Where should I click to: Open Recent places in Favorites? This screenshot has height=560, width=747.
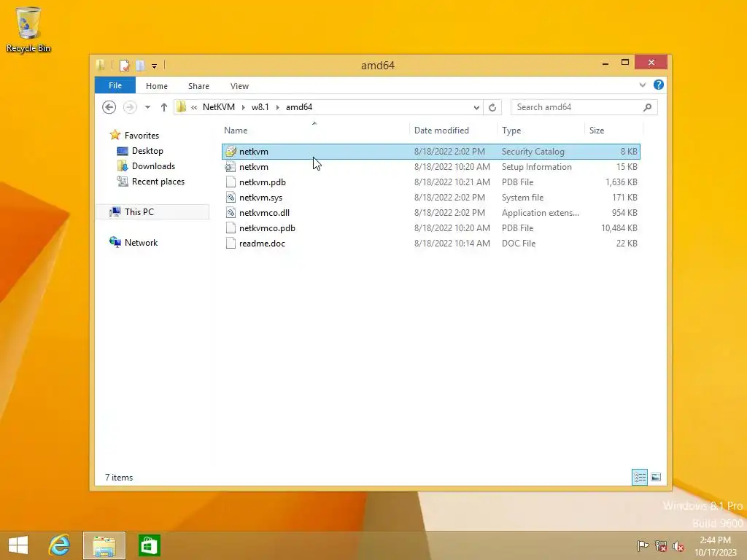point(158,182)
